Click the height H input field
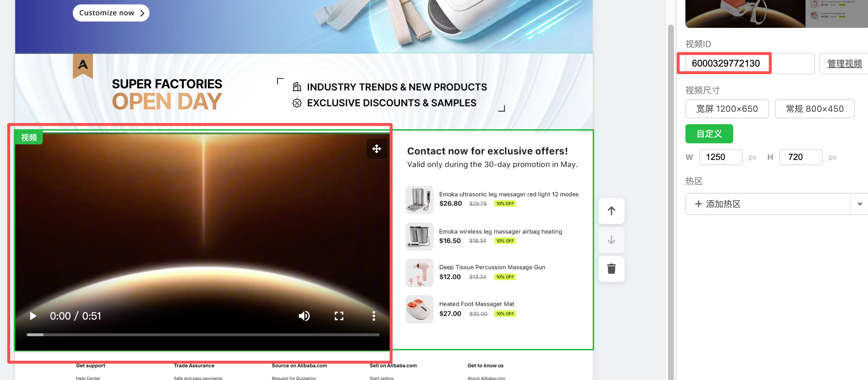This screenshot has height=380, width=868. (801, 157)
